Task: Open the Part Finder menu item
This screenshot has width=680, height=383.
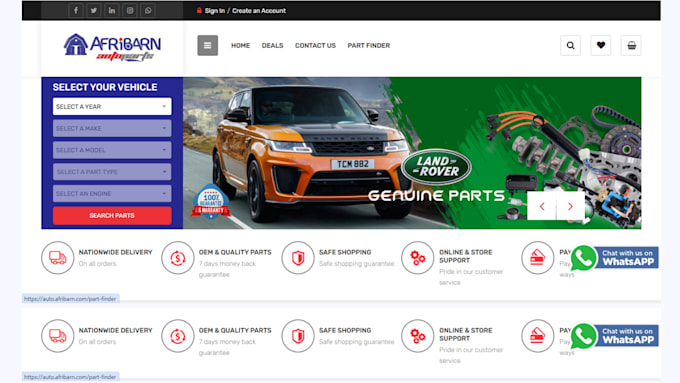Action: click(369, 46)
